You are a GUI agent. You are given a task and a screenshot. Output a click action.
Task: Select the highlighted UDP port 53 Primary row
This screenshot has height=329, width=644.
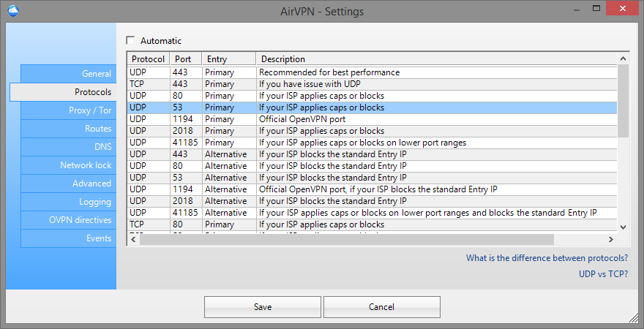tap(372, 107)
